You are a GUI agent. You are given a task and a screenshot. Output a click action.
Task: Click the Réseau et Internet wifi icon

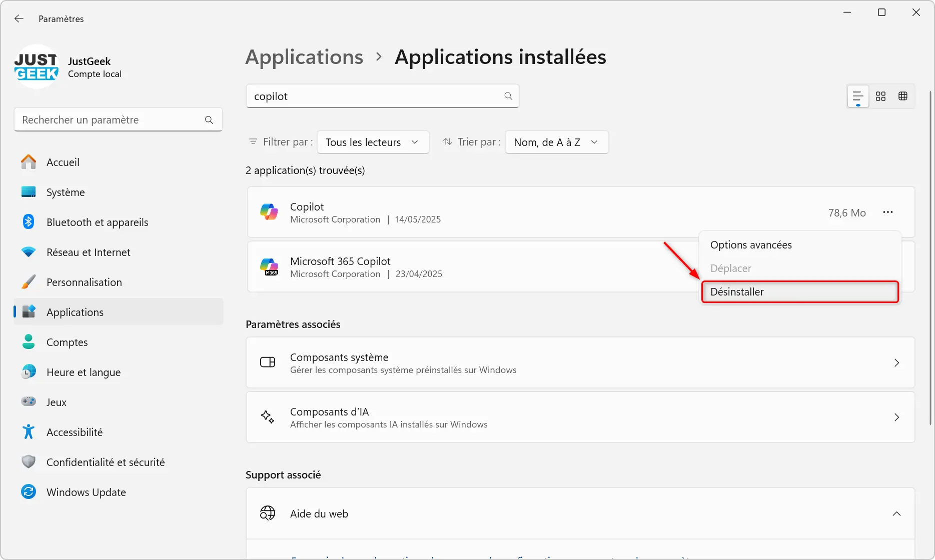pos(29,252)
